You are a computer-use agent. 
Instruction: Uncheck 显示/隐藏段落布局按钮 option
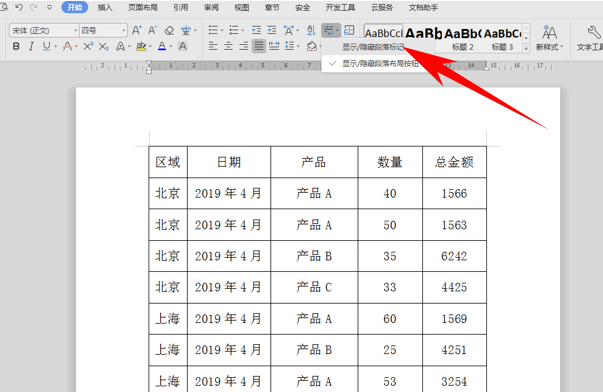(x=379, y=63)
